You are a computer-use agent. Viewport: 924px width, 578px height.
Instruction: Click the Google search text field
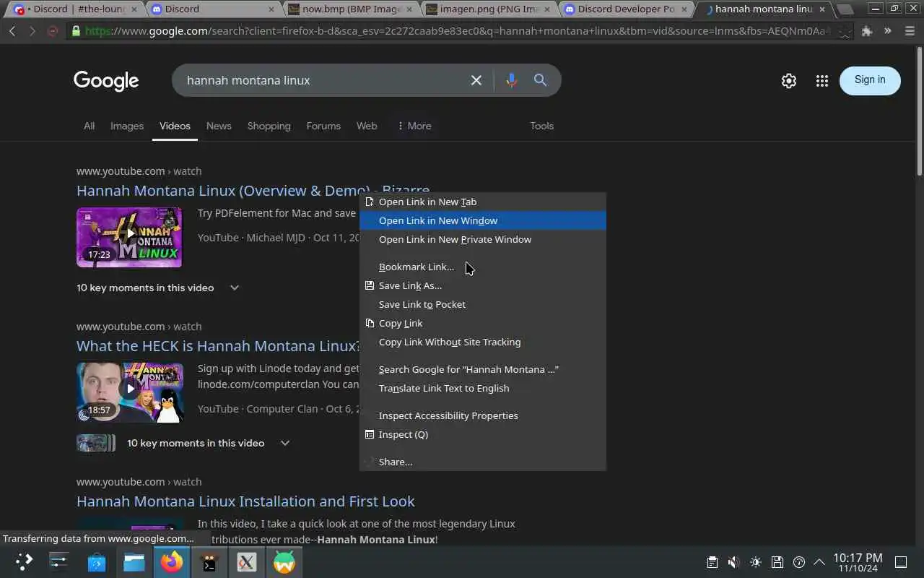[323, 80]
